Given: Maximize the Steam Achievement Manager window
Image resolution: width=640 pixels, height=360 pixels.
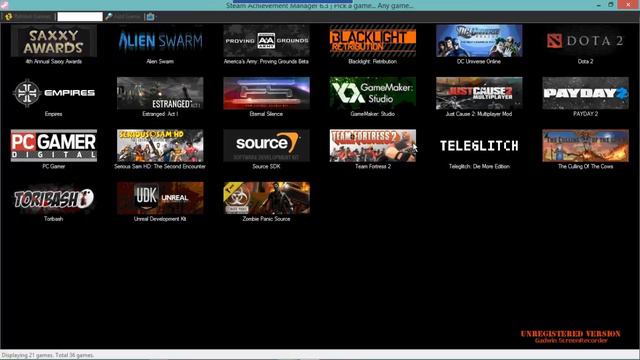Looking at the screenshot, I should point(611,5).
